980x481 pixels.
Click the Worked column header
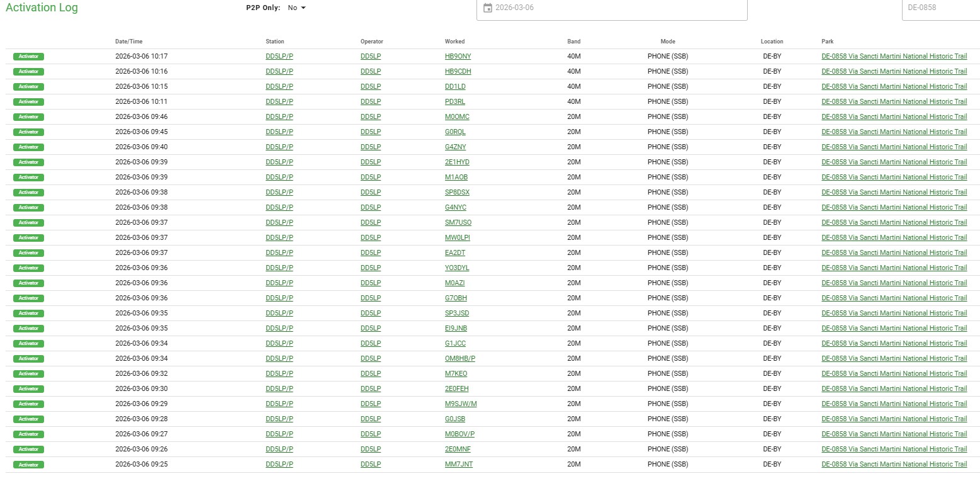tap(454, 42)
